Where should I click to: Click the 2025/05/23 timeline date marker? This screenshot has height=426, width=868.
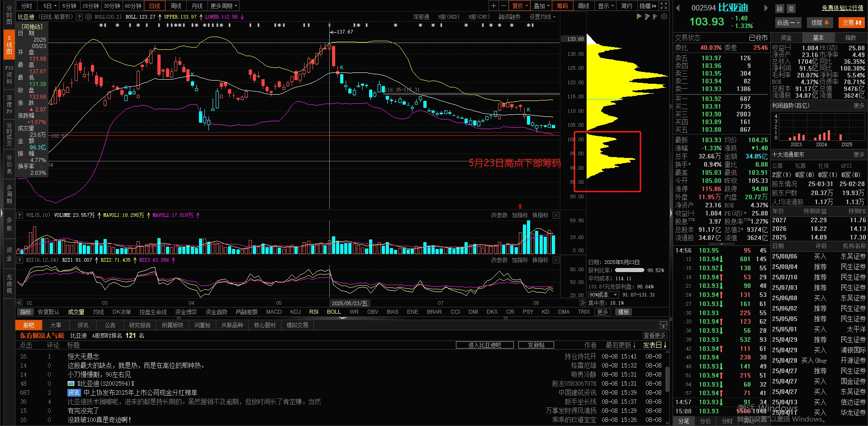click(x=350, y=303)
